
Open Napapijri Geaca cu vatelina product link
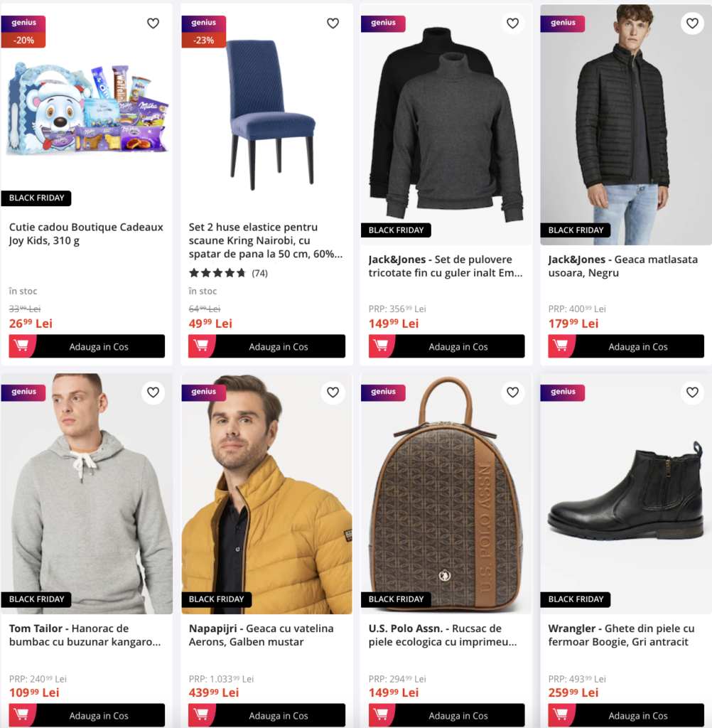[261, 635]
